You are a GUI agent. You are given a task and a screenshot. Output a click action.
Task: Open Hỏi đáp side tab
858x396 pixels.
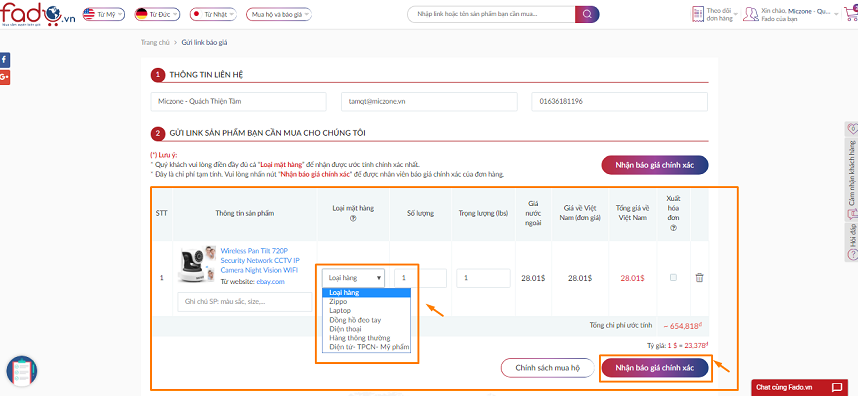click(851, 242)
